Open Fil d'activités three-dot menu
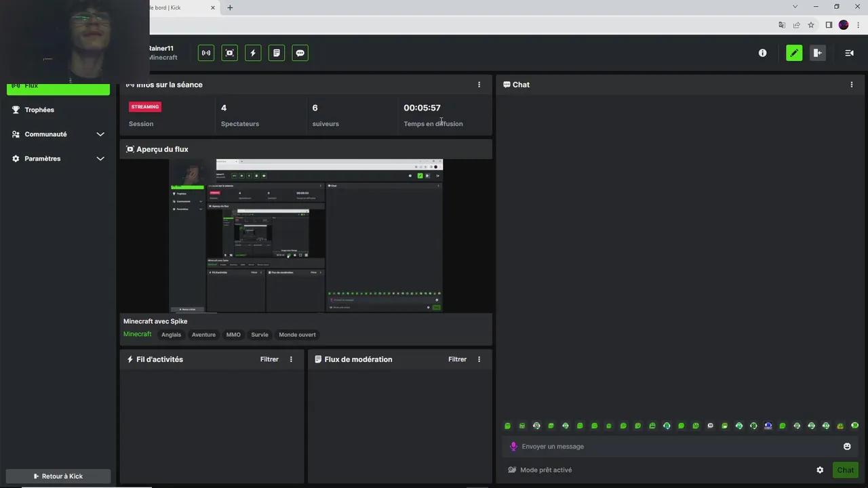This screenshot has height=488, width=868. pyautogui.click(x=292, y=359)
